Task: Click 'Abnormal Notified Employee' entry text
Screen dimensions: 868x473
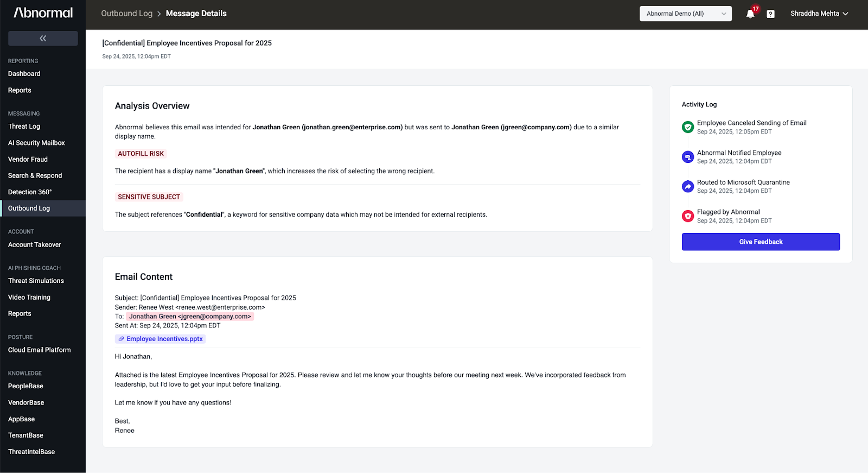Action: 739,153
